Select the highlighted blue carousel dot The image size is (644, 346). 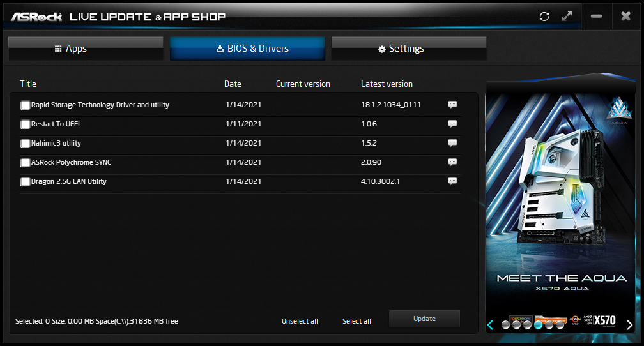pyautogui.click(x=538, y=326)
